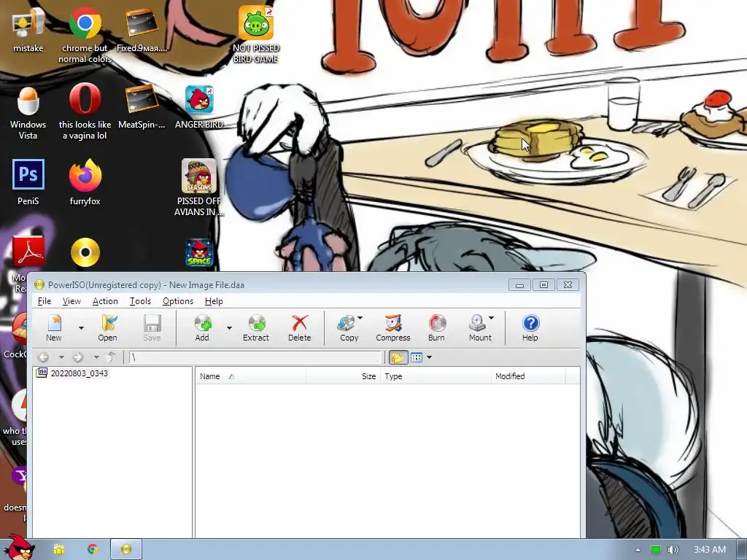Open the Action menu
The image size is (747, 560).
coord(105,301)
